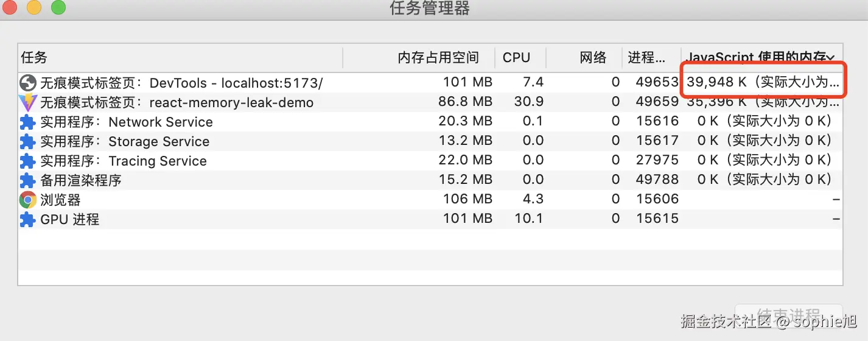Click the green zoom window button
The height and width of the screenshot is (341, 868).
pyautogui.click(x=58, y=8)
